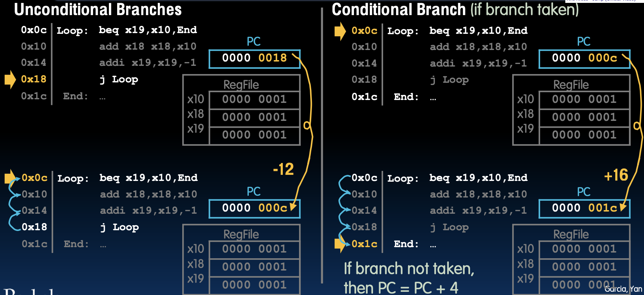The image size is (644, 295).
Task: Click the x19 value in the RegFile under PC 0000 0018
Action: coord(254,135)
